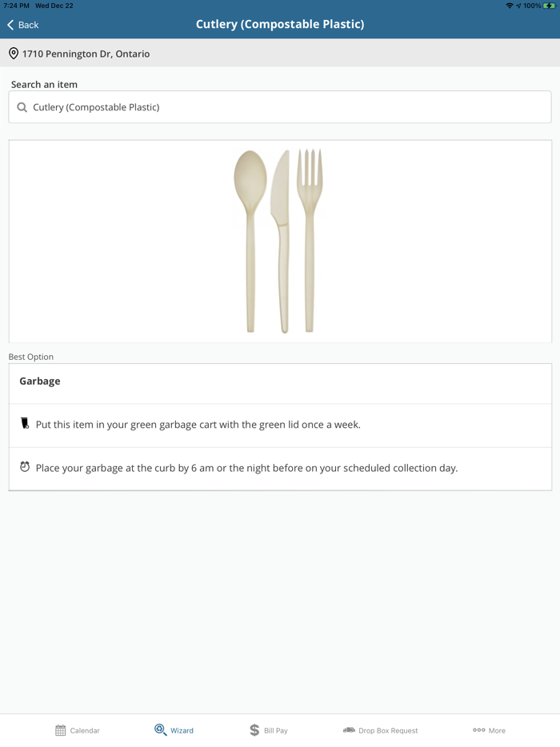This screenshot has width=560, height=747.
Task: Open the Calendar tab
Action: click(78, 730)
